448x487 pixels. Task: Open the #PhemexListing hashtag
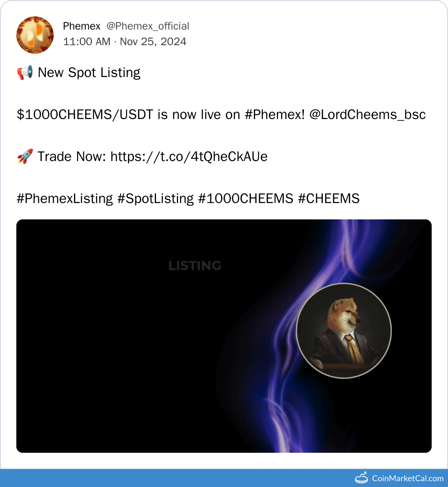pyautogui.click(x=65, y=199)
